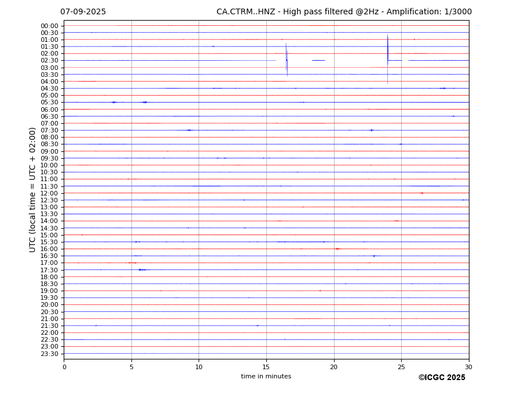Click the '00:00' time row label

coord(49,26)
